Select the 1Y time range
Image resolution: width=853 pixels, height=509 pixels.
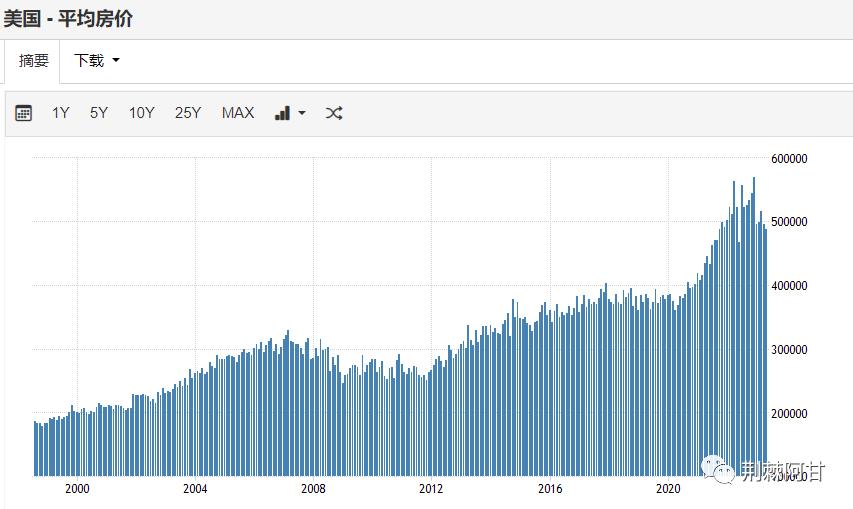coord(61,113)
